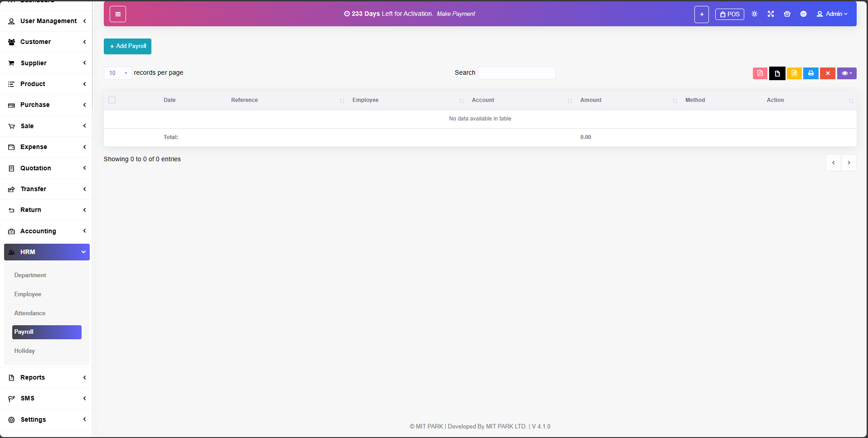
Task: Check the select-all checkbox in table header
Action: coord(112,100)
